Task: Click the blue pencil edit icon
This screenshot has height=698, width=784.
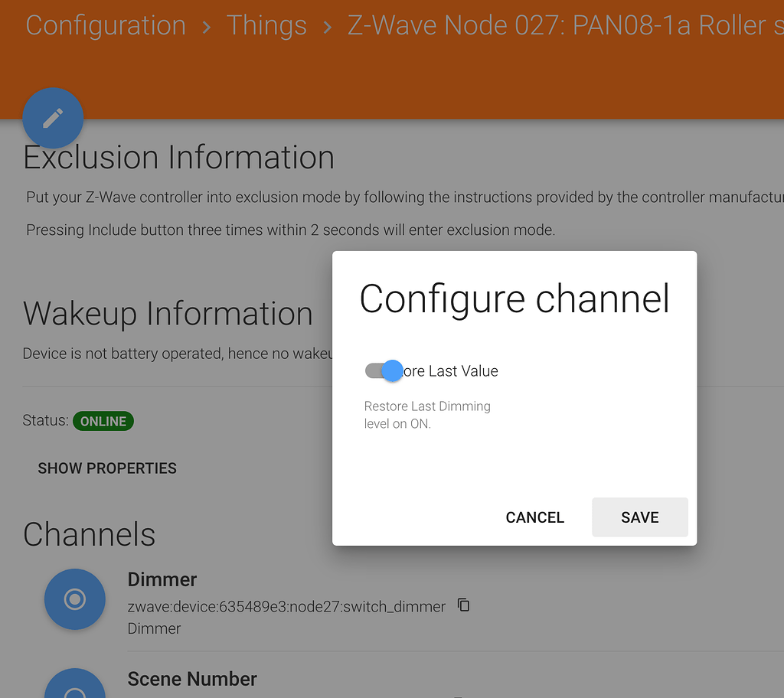Action: (x=53, y=118)
